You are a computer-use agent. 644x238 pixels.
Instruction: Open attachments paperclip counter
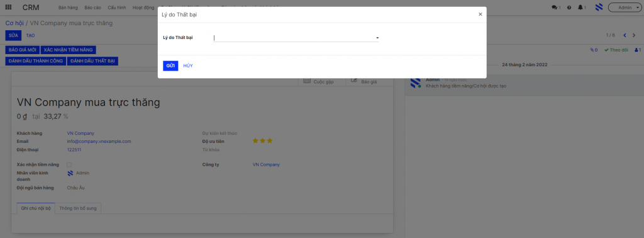[x=594, y=50]
